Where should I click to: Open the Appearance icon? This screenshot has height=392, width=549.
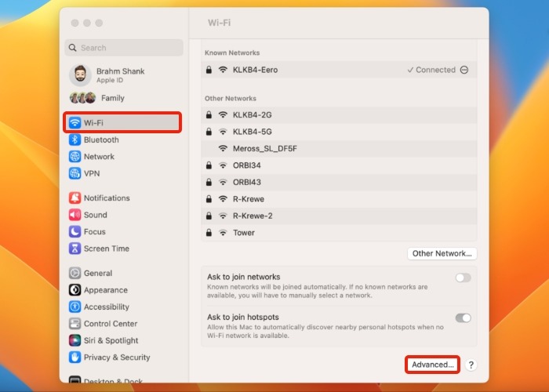(75, 290)
